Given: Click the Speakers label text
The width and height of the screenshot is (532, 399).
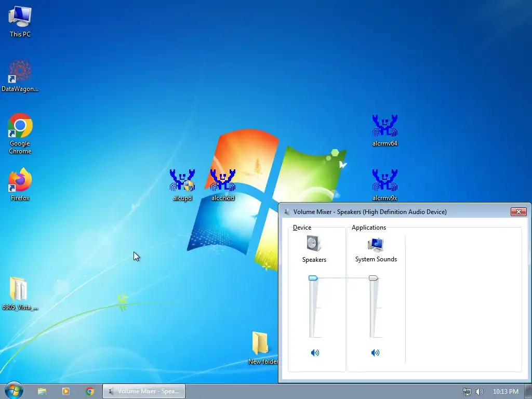Looking at the screenshot, I should (x=314, y=260).
